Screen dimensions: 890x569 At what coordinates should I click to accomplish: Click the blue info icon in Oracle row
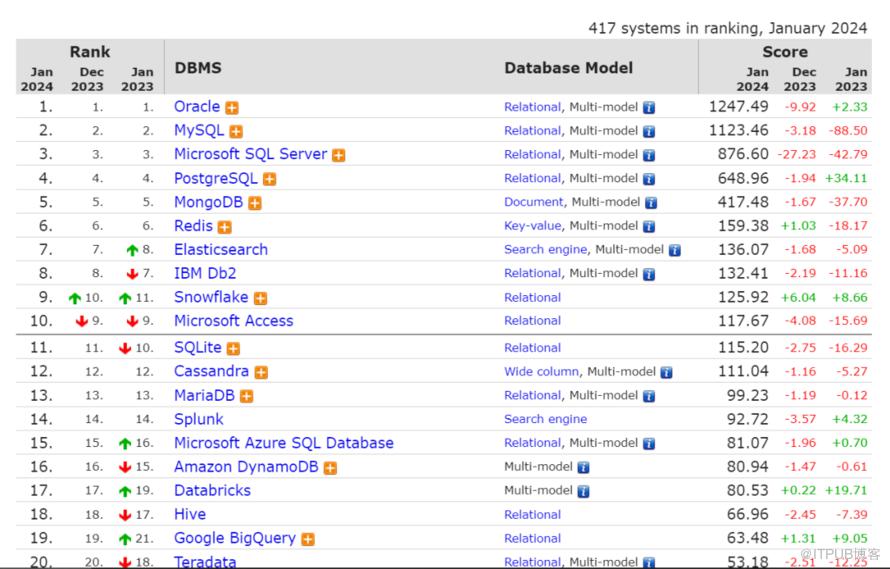649,107
